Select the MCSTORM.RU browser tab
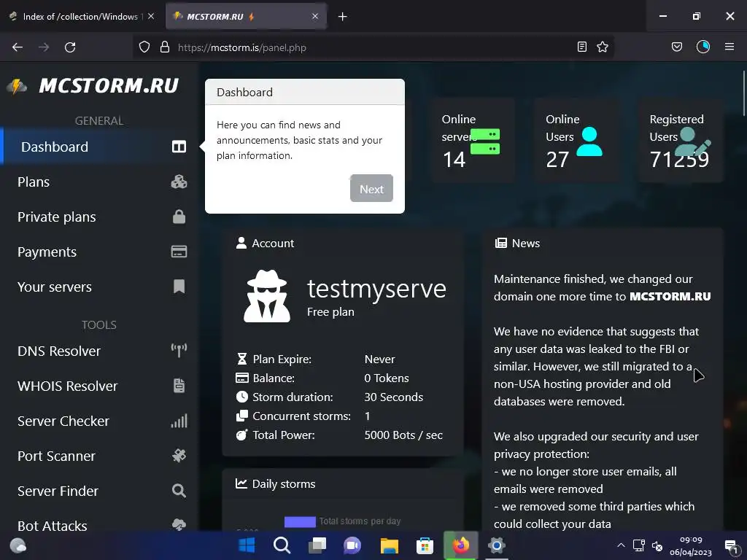747x560 pixels. point(247,17)
